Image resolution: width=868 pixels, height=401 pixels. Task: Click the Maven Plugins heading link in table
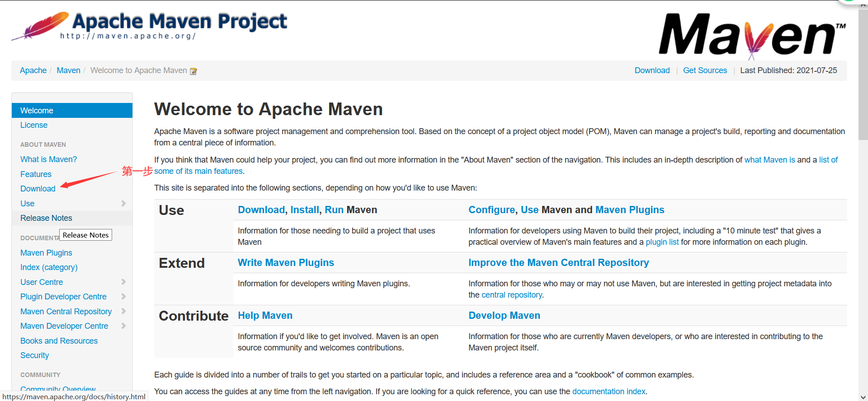[630, 210]
